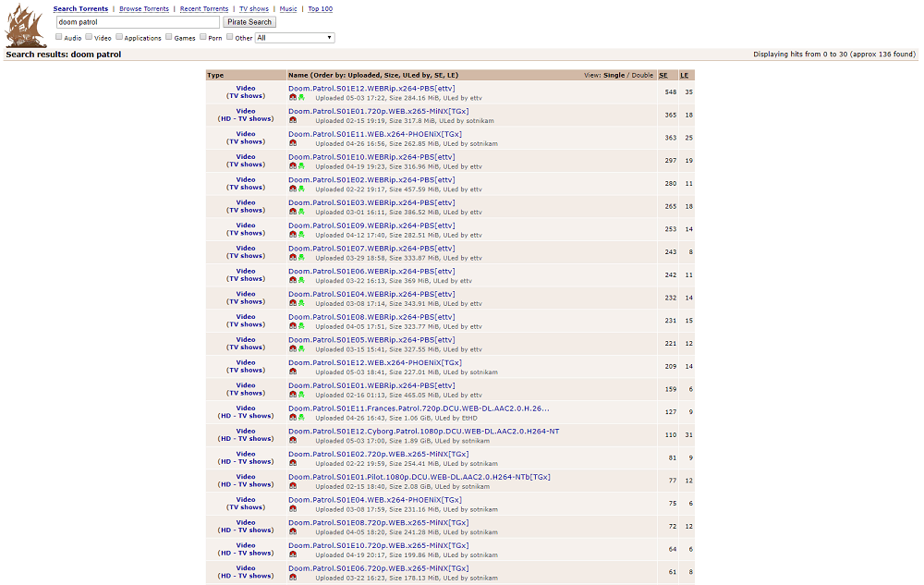Click green skull for S01E10.WEBRip.x264-PBS[ettv]
This screenshot has height=585, width=924.
(x=301, y=166)
